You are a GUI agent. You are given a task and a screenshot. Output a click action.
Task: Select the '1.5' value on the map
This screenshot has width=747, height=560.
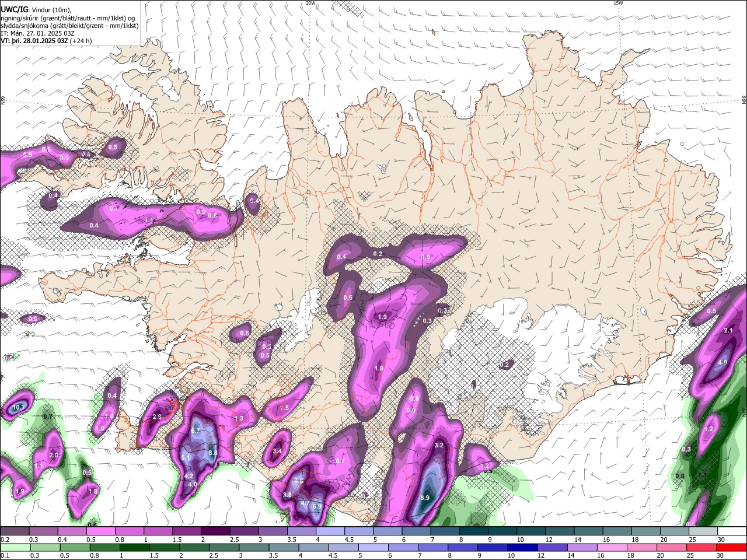tap(284, 408)
